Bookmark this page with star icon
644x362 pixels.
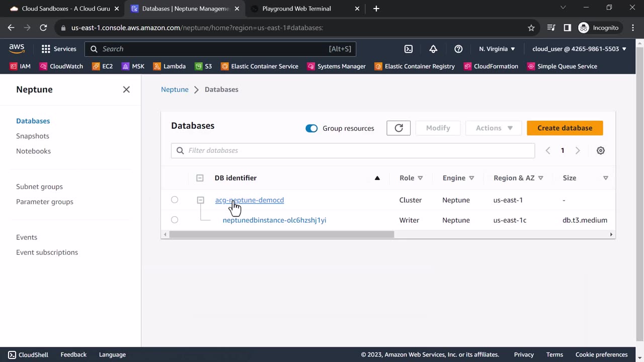click(x=531, y=28)
